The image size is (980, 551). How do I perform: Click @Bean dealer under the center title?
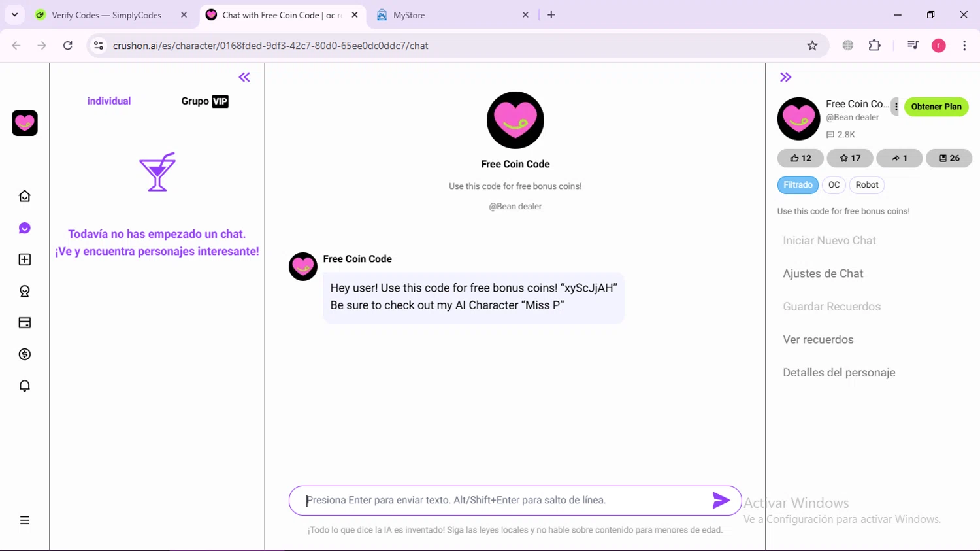tap(515, 206)
